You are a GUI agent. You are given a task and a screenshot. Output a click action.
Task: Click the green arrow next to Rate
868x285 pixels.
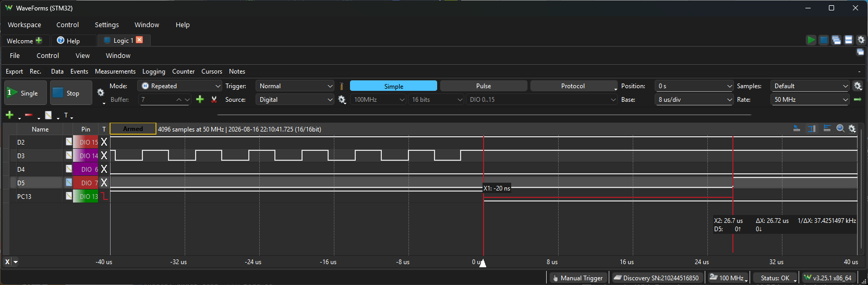click(858, 99)
